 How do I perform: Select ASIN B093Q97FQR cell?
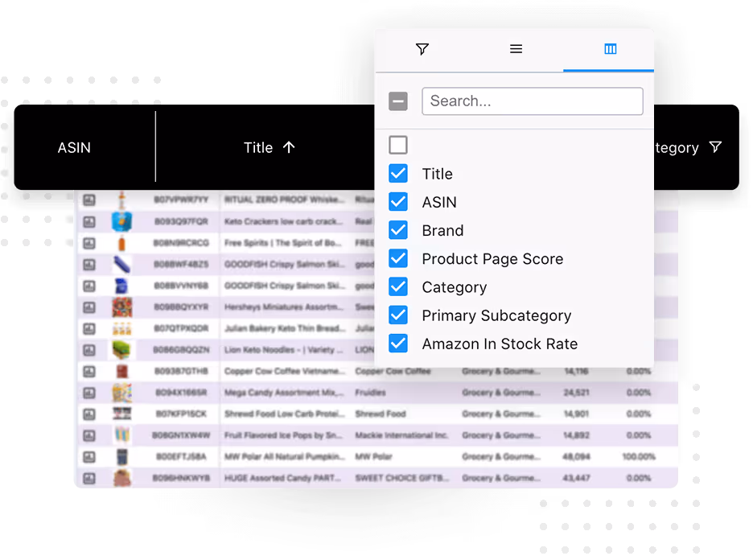[182, 222]
